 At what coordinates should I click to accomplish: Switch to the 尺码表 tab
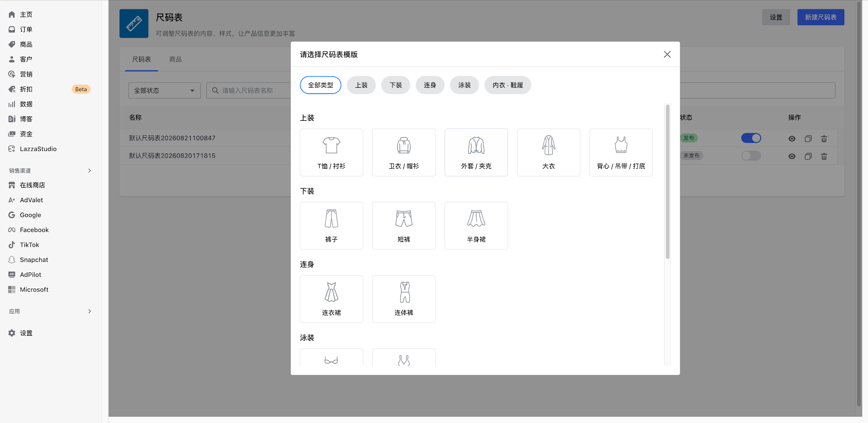pos(142,59)
